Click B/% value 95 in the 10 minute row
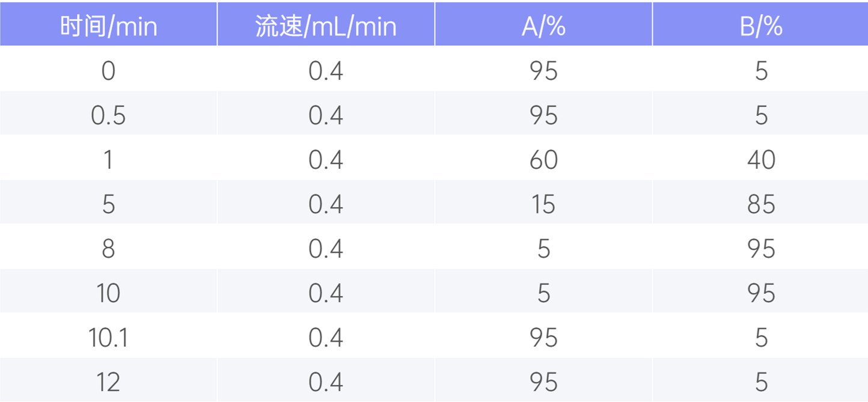Image resolution: width=868 pixels, height=402 pixels. click(761, 293)
